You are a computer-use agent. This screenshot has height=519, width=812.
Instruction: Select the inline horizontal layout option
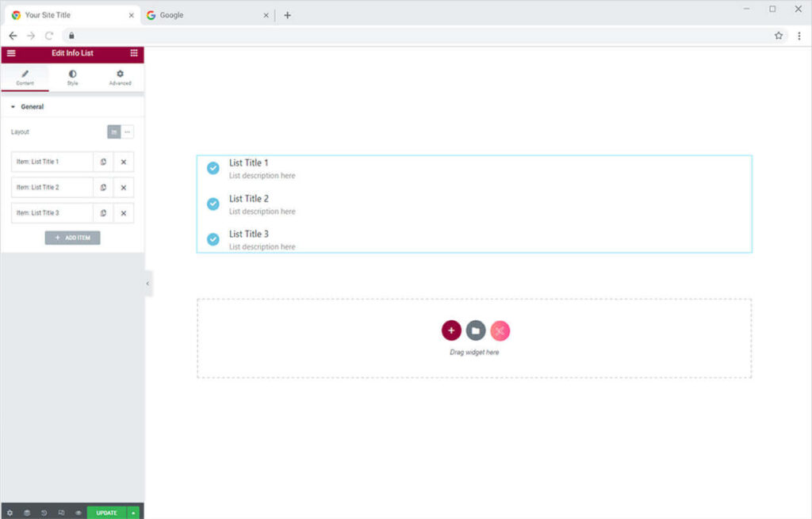(x=128, y=132)
